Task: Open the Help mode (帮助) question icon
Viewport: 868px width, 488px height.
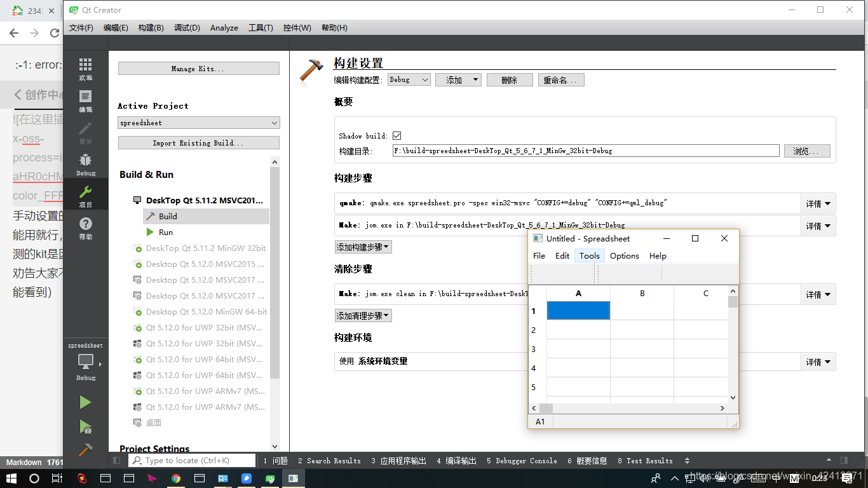Action: click(x=85, y=228)
